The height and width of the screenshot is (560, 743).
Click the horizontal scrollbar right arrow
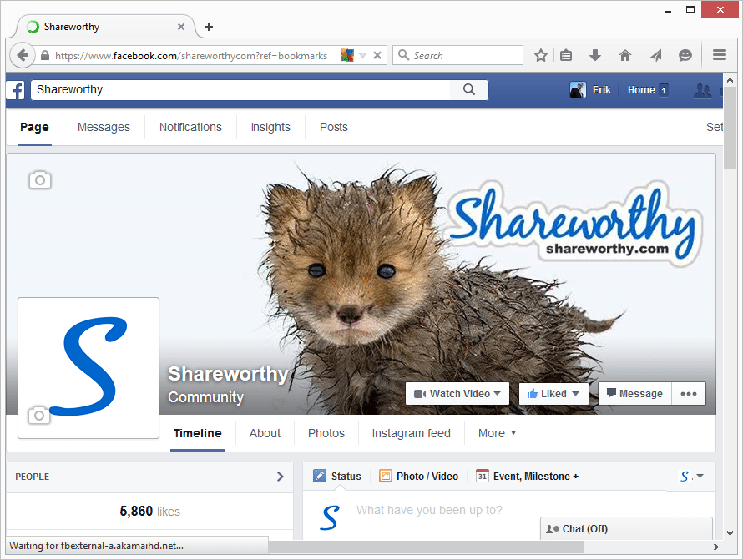coord(716,547)
